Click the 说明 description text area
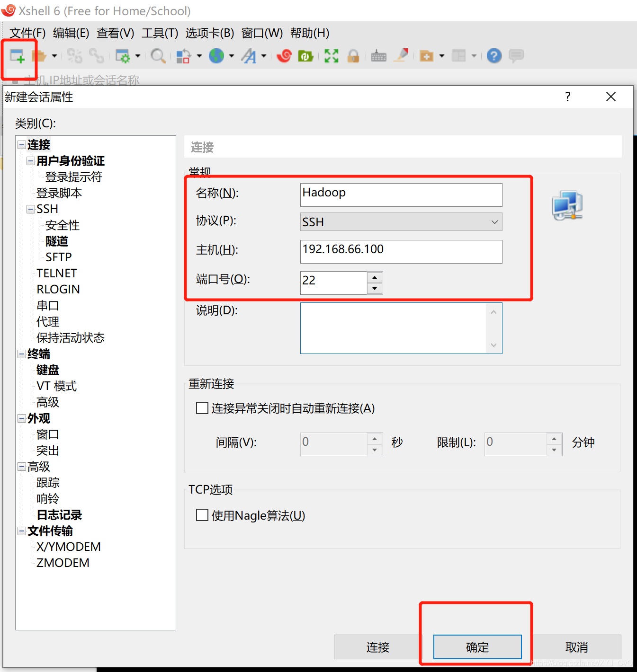637x672 pixels. tap(401, 328)
